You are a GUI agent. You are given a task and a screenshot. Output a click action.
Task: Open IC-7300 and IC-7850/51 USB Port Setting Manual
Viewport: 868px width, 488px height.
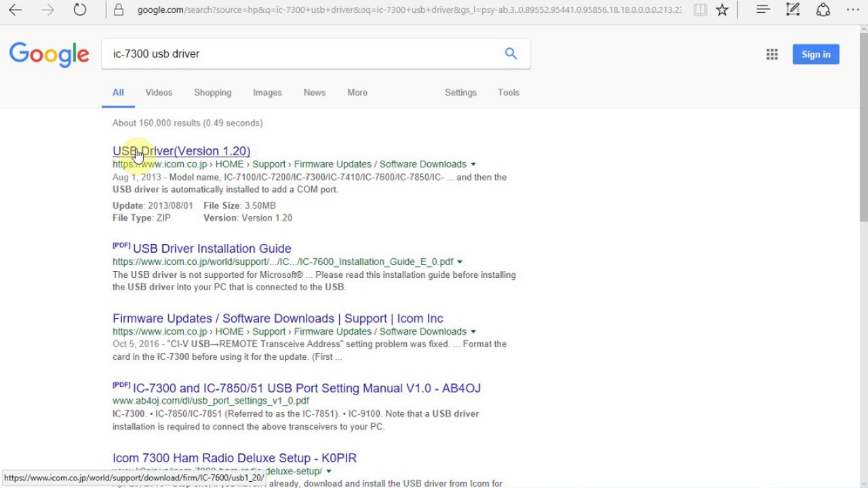307,388
